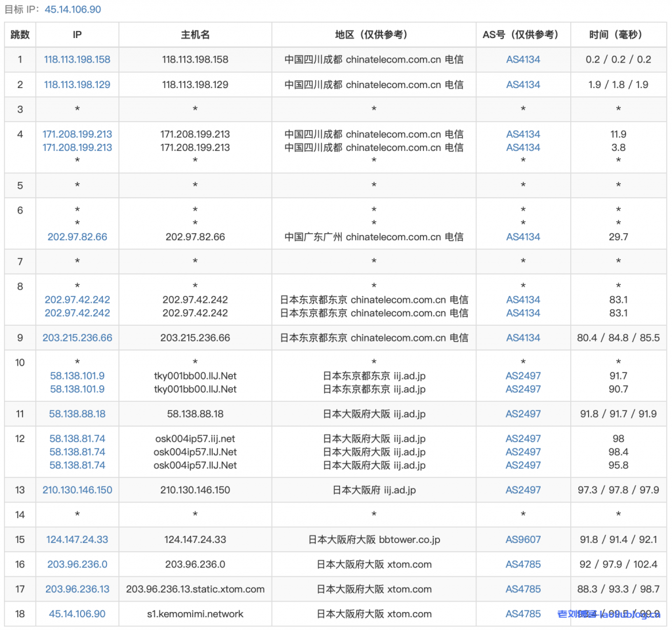Open the AS2497 link in hop 13 row
The image size is (672, 631).
523,490
